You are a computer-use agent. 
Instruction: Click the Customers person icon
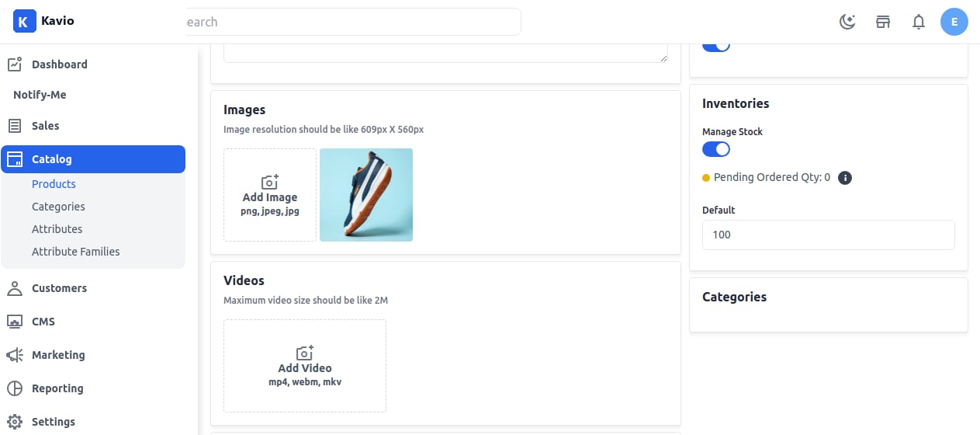point(15,288)
